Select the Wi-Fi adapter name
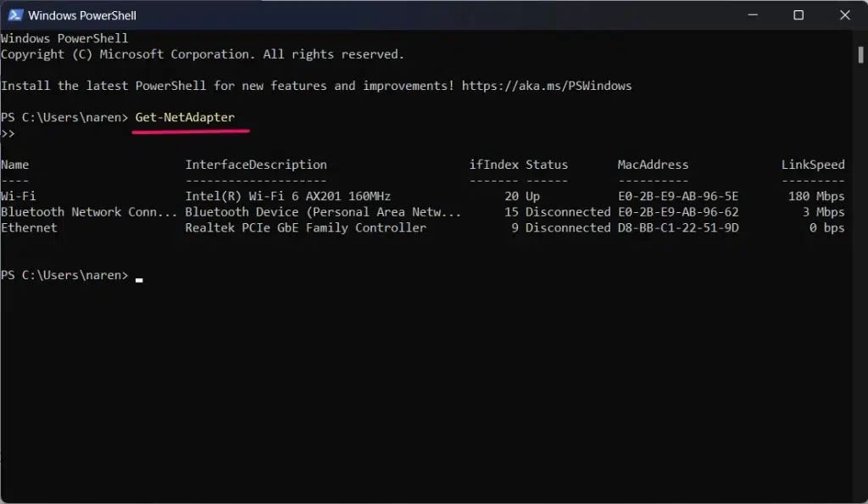Image resolution: width=868 pixels, height=504 pixels. tap(19, 196)
